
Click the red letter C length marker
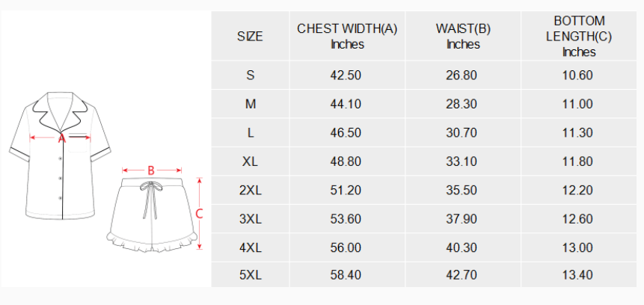(199, 213)
